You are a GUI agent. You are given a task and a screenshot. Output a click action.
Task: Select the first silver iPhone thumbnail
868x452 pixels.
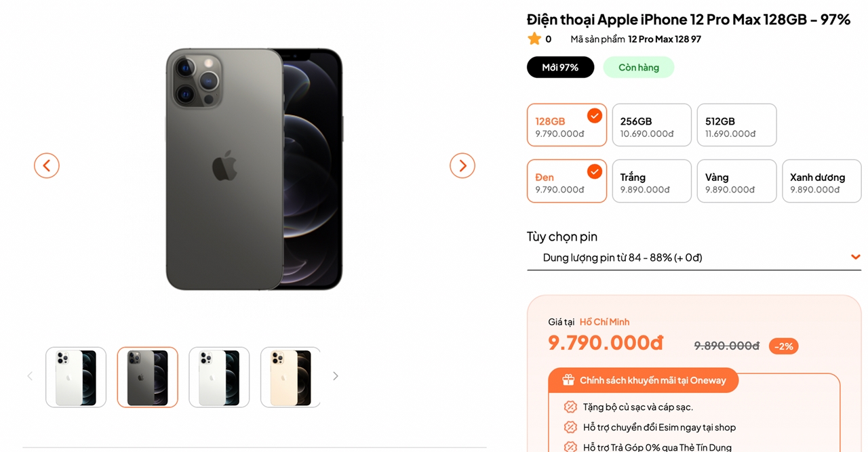point(76,377)
